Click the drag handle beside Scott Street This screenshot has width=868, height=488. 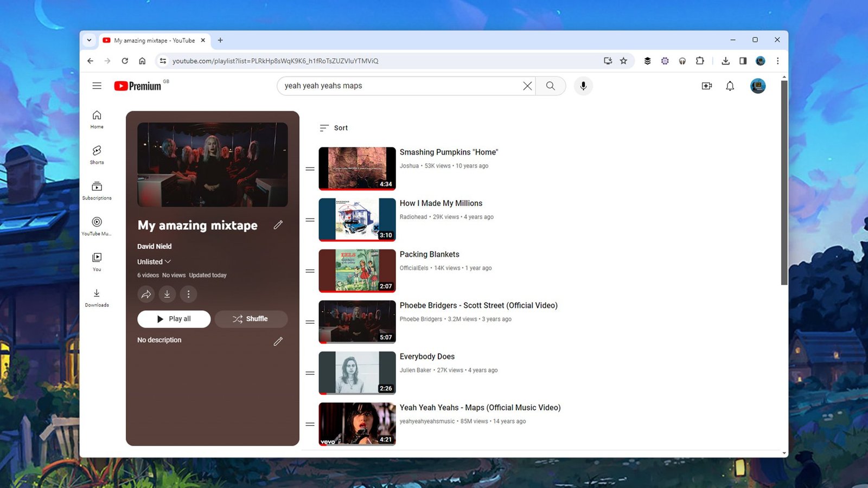coord(310,322)
